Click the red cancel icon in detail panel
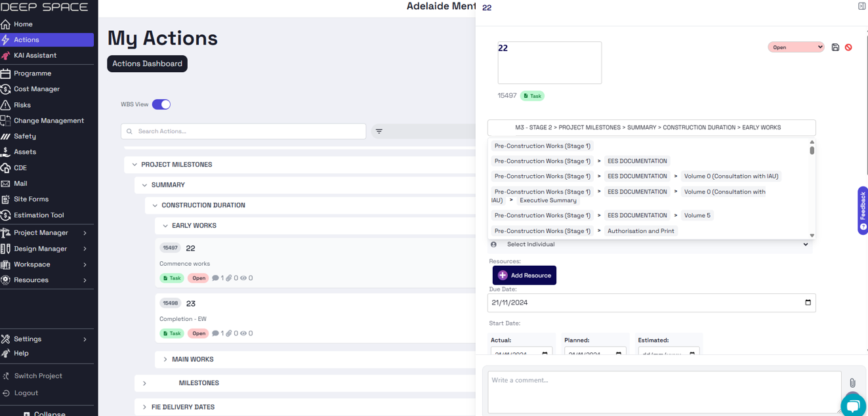 click(x=848, y=47)
